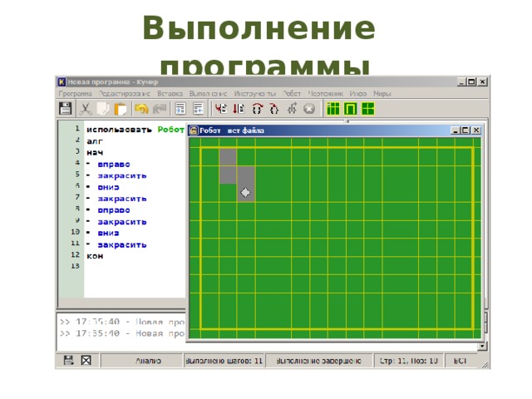532x399 pixels.
Task: Click the clear output crossed box icon
Action: pyautogui.click(x=86, y=360)
